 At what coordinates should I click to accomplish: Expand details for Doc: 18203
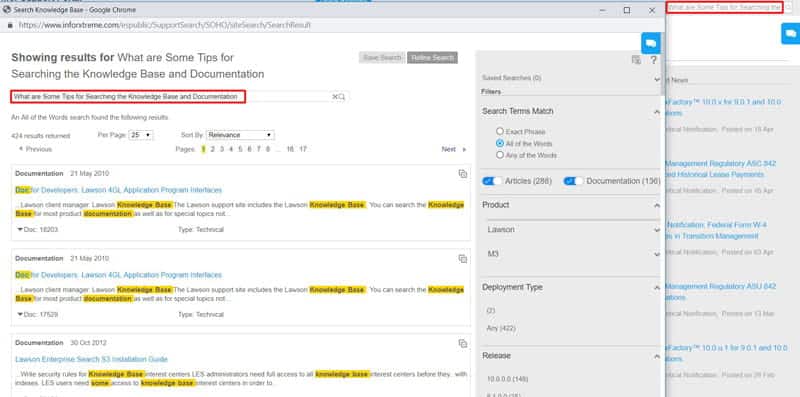(x=20, y=230)
